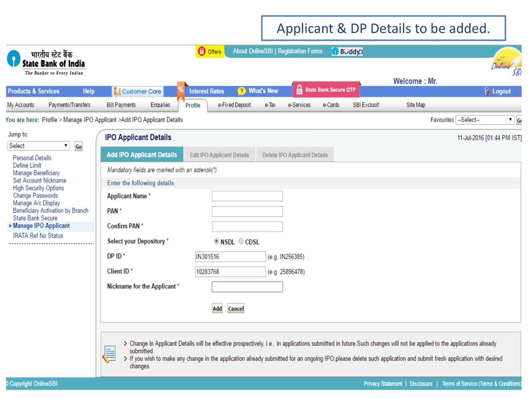
Task: Open the e-Services menu
Action: click(299, 105)
